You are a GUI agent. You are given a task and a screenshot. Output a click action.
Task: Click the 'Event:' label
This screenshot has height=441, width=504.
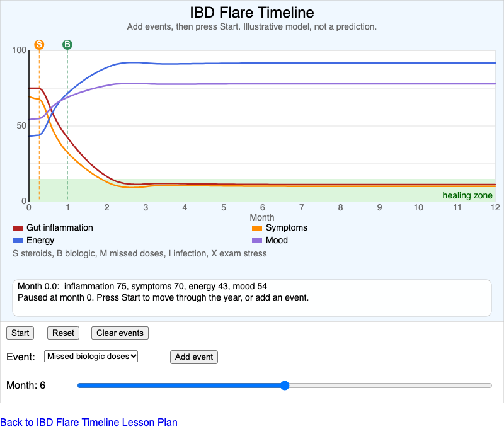point(21,357)
